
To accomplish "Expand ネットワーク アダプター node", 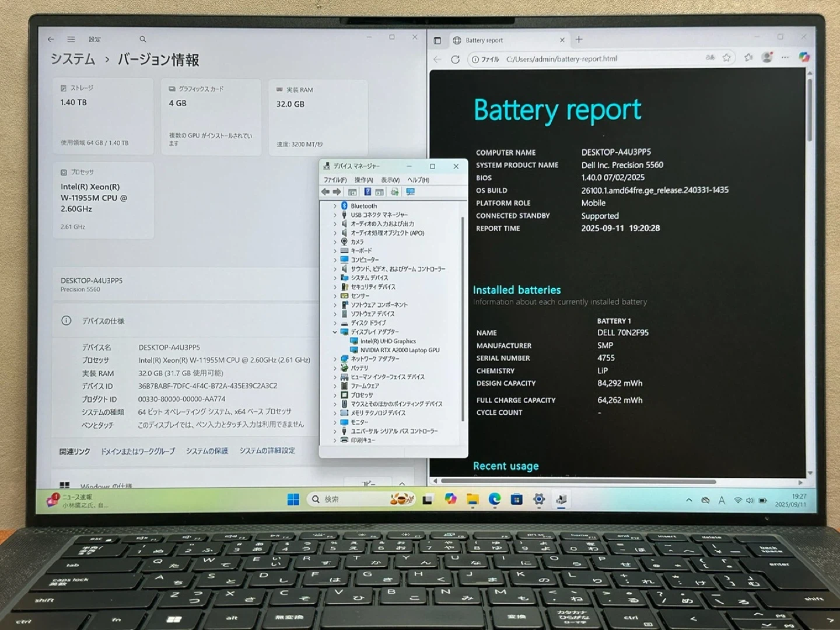I will pyautogui.click(x=335, y=359).
